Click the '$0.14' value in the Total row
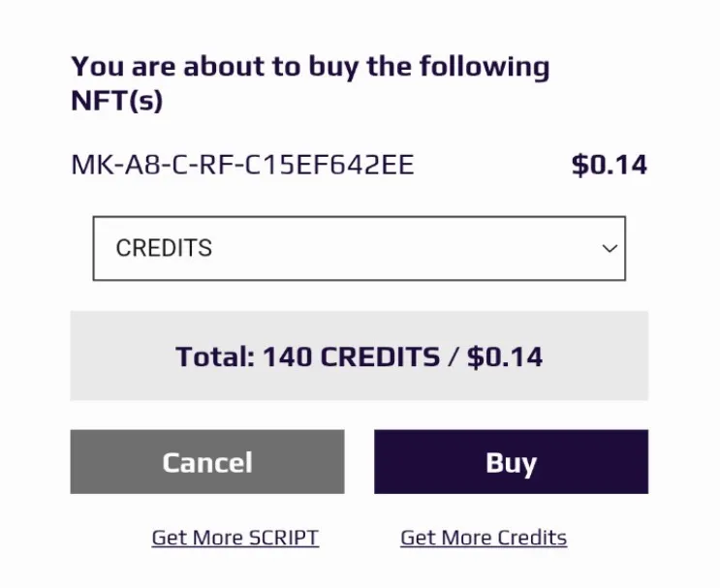Image resolution: width=720 pixels, height=588 pixels. point(505,356)
